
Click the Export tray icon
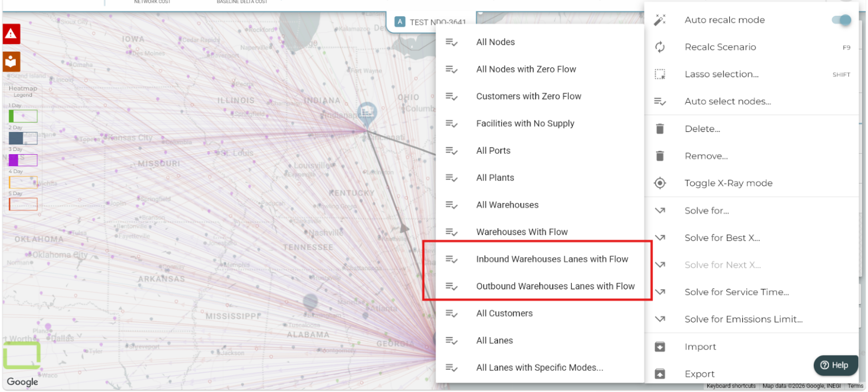(660, 374)
